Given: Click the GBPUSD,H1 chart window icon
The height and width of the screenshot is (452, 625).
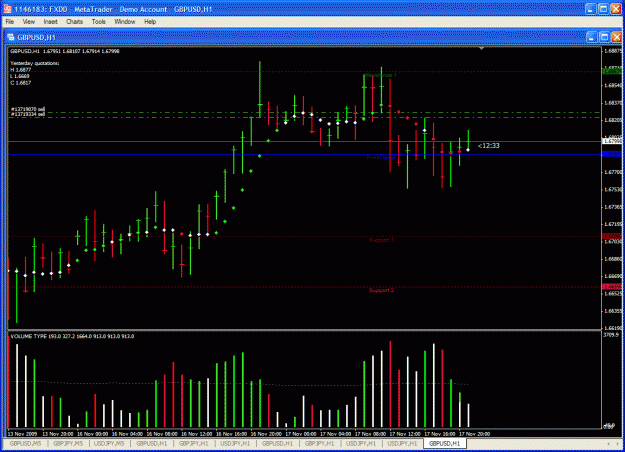Looking at the screenshot, I should point(11,37).
